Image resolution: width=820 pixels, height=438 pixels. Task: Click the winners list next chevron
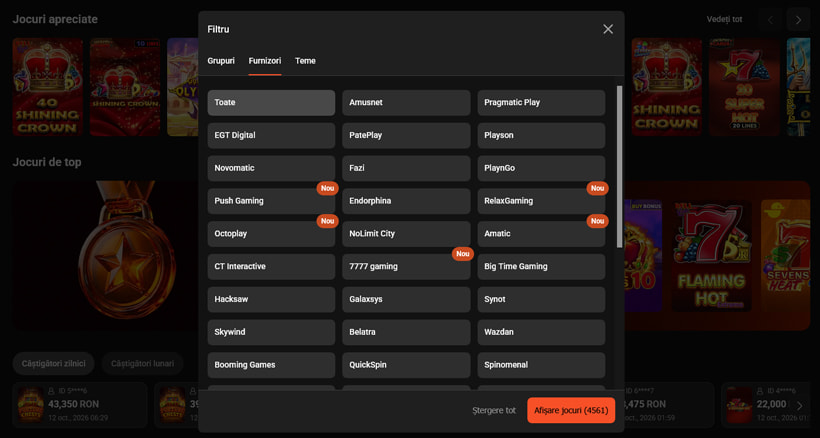(x=799, y=406)
